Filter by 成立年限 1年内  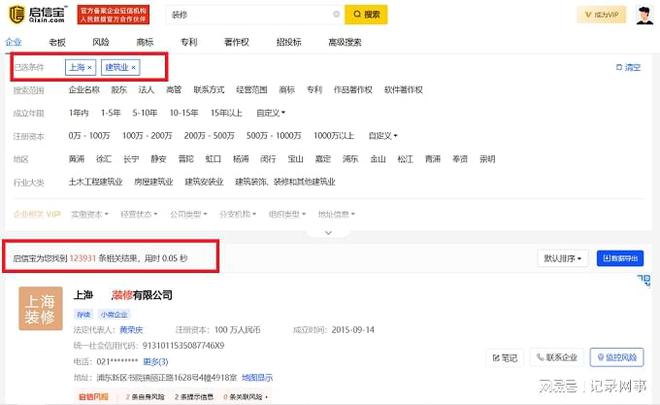coord(79,113)
